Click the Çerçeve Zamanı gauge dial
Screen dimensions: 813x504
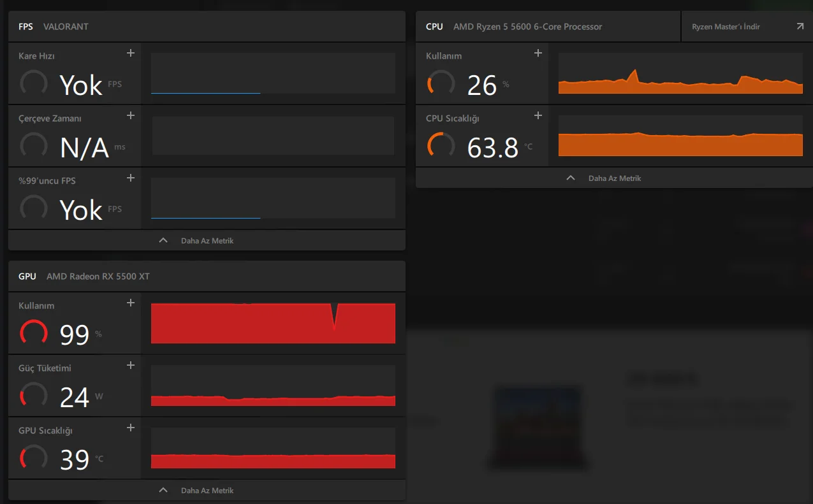click(x=34, y=146)
